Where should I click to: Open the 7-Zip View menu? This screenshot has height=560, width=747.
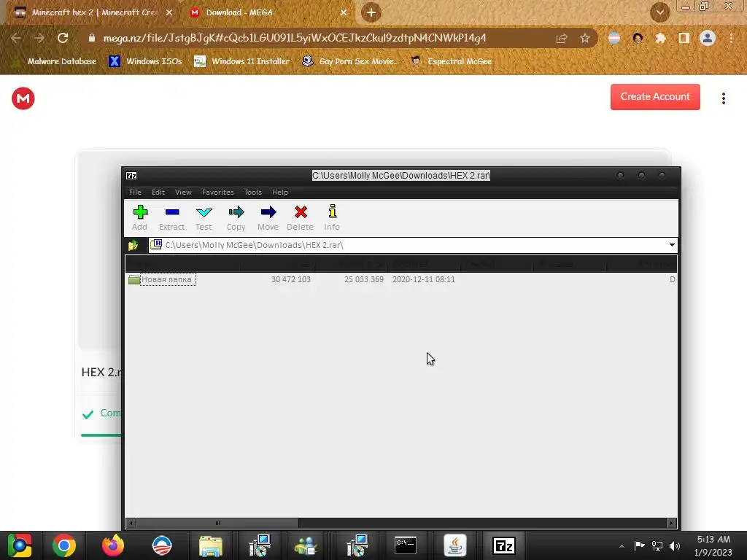[x=183, y=192]
